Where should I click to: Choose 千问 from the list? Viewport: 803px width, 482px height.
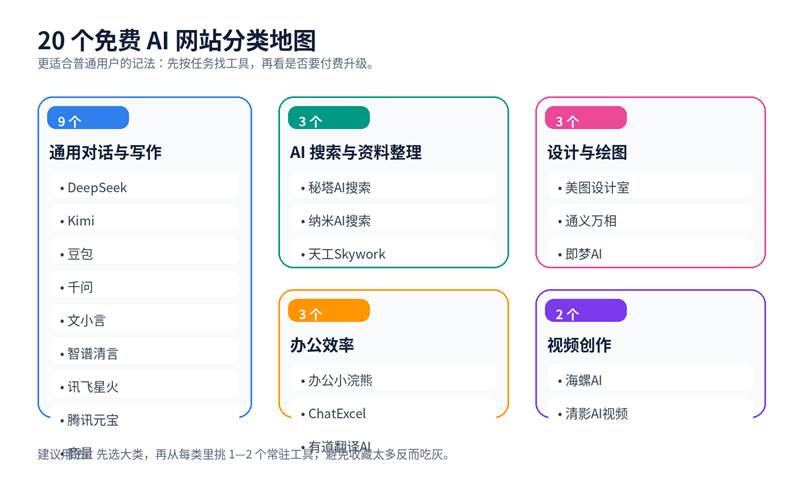[x=144, y=287]
